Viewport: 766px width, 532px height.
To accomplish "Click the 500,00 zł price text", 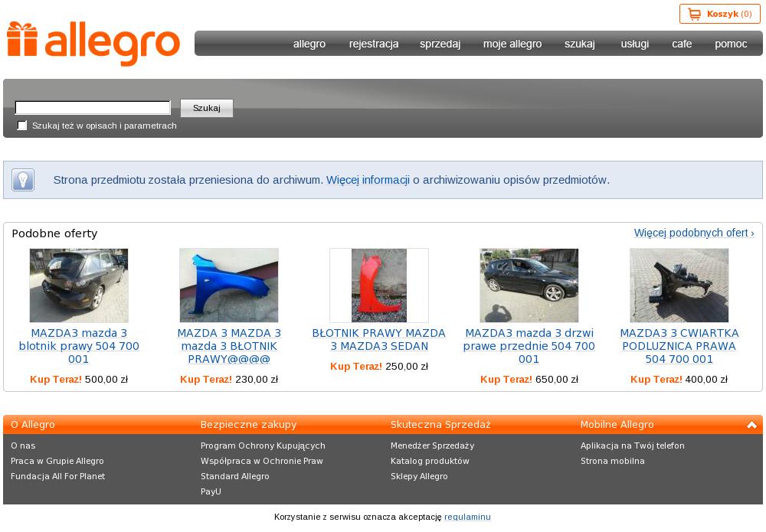I will pyautogui.click(x=106, y=379).
